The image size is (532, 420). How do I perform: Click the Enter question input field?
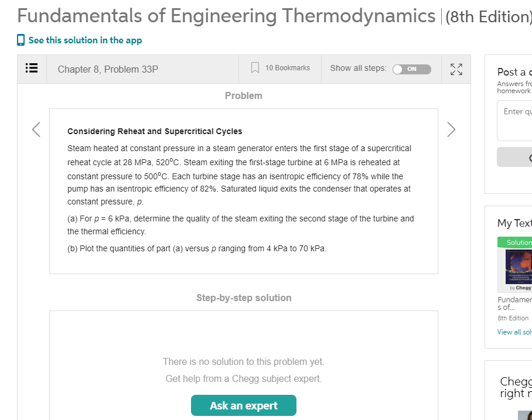coord(516,120)
